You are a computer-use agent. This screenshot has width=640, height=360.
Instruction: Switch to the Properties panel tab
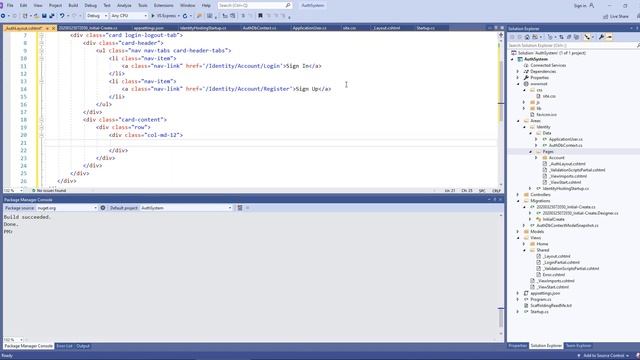[x=518, y=346]
